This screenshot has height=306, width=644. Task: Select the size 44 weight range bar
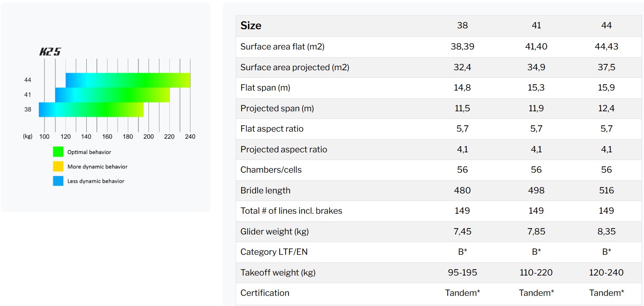click(128, 80)
